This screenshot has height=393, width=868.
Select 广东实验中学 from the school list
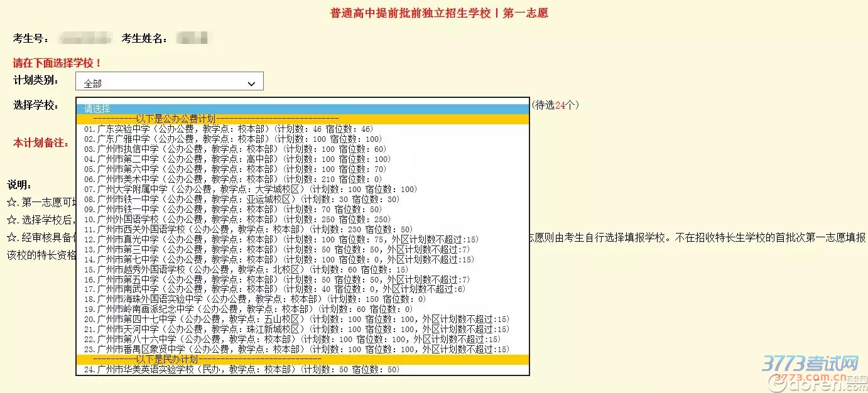[188, 129]
